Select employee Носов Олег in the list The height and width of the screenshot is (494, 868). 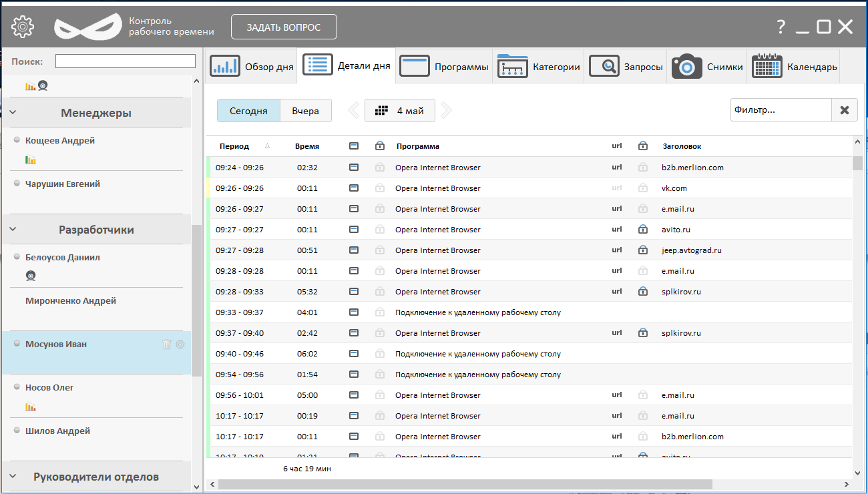coord(49,388)
